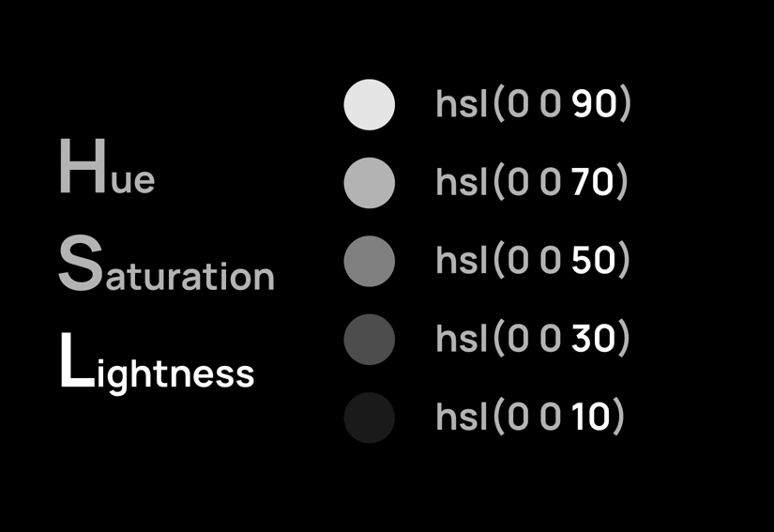Select the bold 50 lightness value
Screen dimensions: 774x532
coord(593,261)
